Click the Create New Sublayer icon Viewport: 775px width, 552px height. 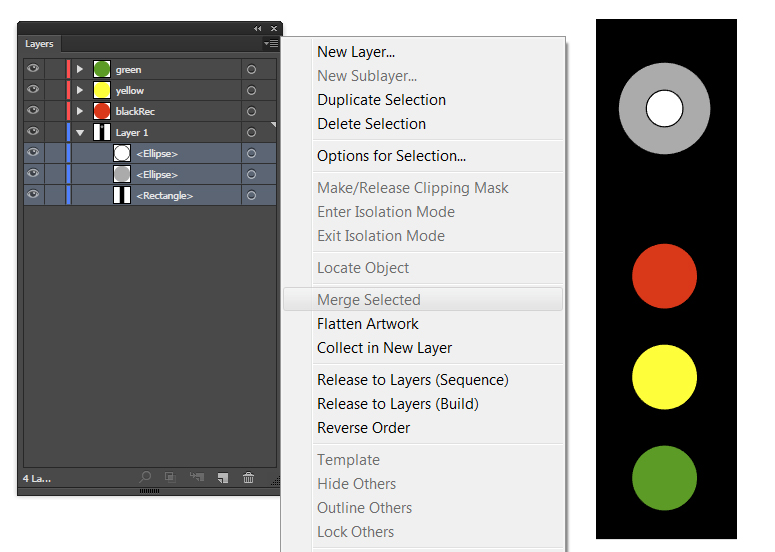[196, 478]
